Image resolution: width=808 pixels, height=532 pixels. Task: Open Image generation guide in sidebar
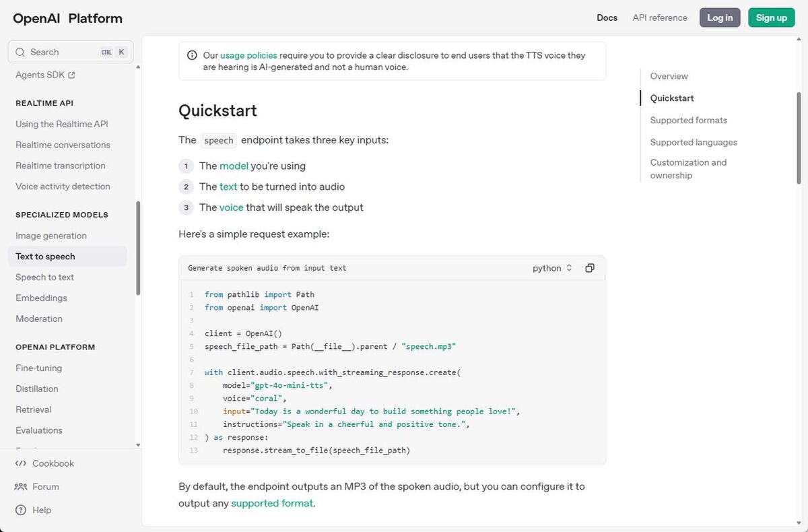[x=51, y=236]
